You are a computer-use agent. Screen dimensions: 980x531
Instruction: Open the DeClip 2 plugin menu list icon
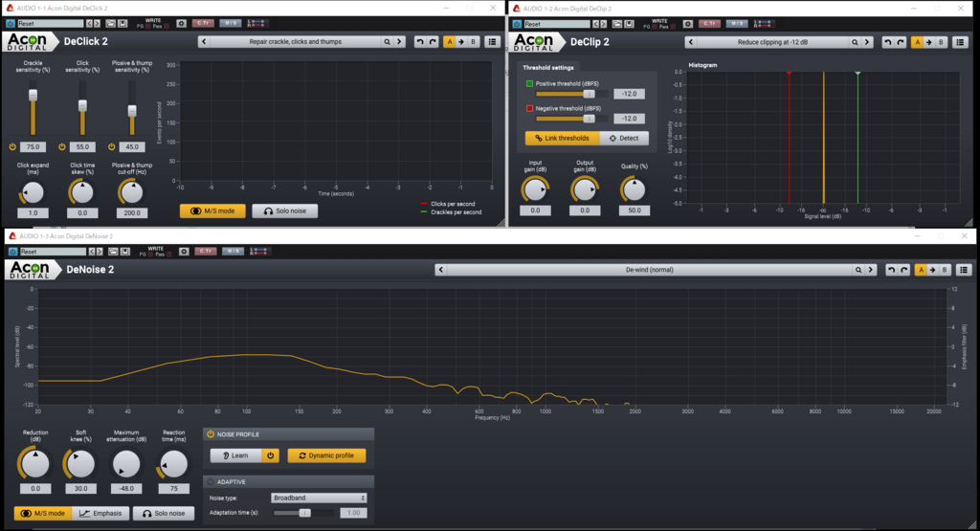pyautogui.click(x=960, y=42)
